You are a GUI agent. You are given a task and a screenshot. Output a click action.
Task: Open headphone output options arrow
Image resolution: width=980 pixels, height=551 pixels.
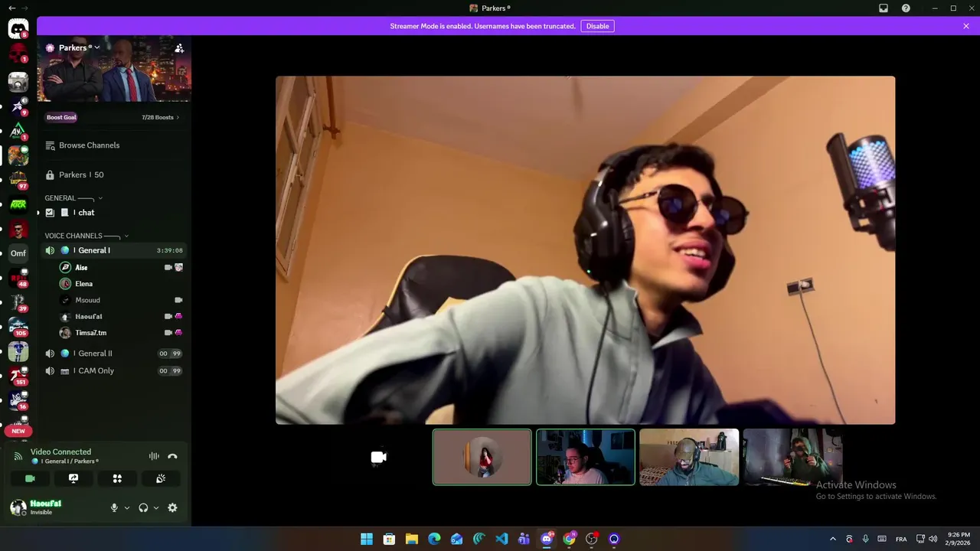coord(156,507)
